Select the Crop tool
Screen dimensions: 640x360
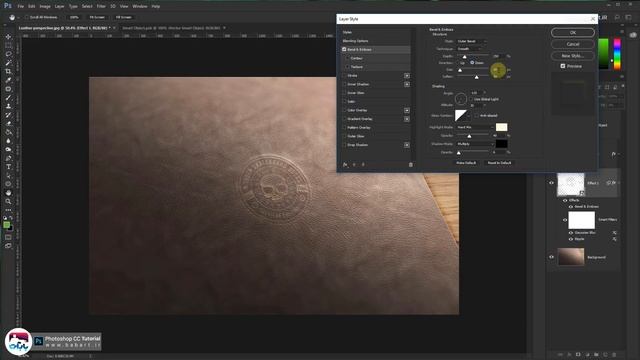pos(8,71)
